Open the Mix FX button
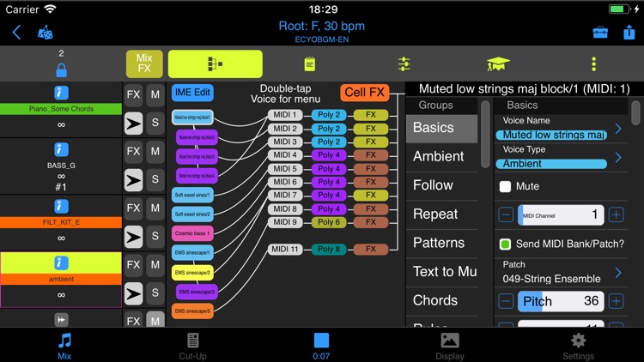This screenshot has width=644, height=362. pyautogui.click(x=144, y=63)
